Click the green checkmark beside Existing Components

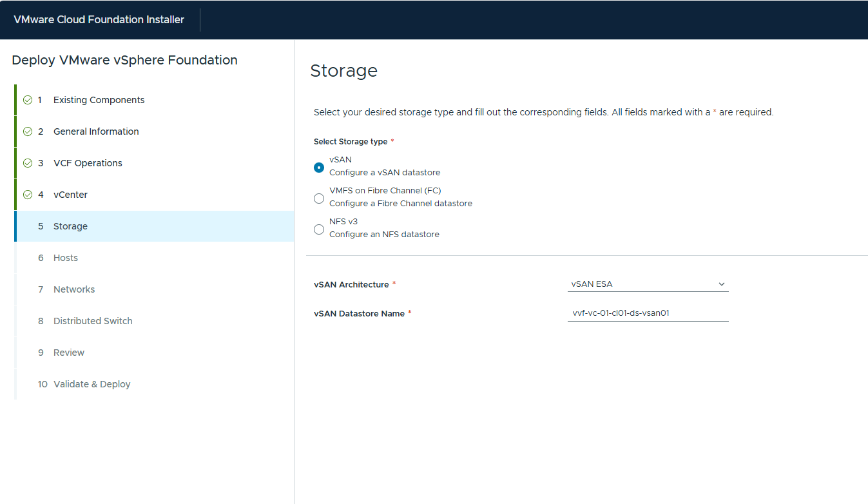[28, 100]
